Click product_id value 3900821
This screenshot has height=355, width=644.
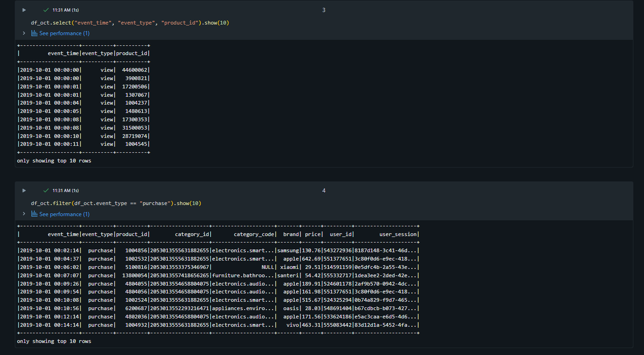click(136, 78)
